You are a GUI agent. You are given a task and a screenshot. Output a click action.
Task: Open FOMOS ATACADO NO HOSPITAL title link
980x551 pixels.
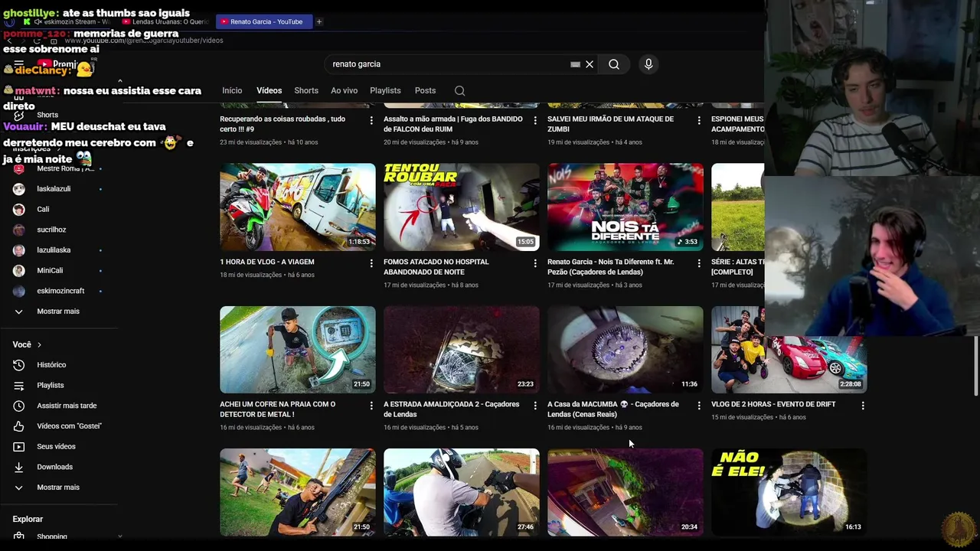(436, 266)
